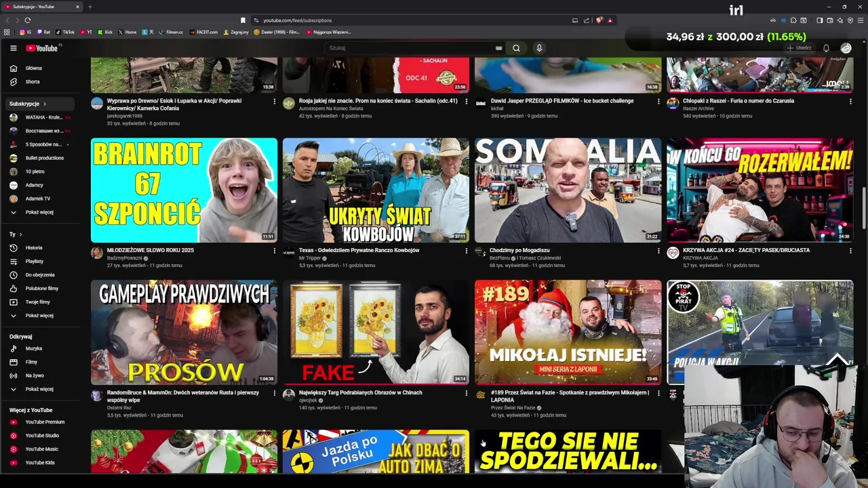Open BadzmyPowazni channel link
The width and height of the screenshot is (868, 488).
[x=125, y=258]
